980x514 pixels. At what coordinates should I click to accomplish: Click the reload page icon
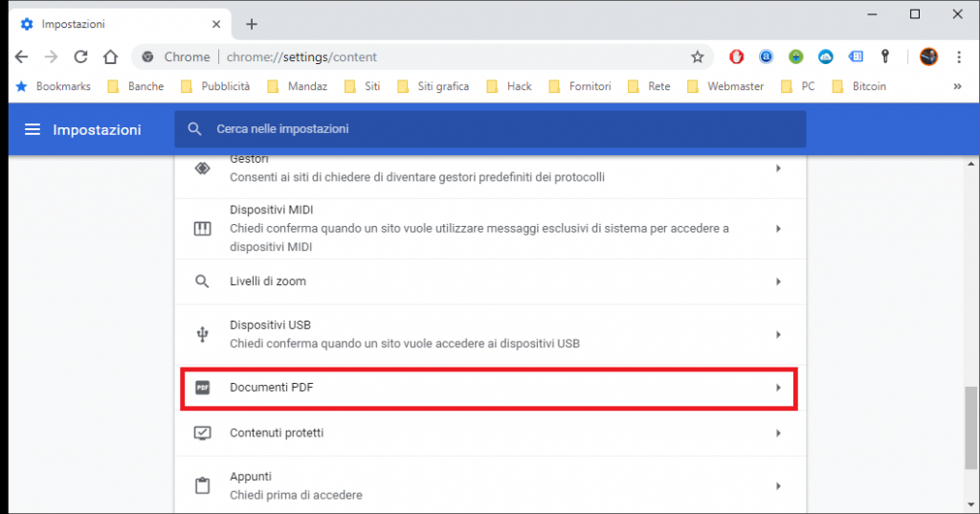click(81, 57)
